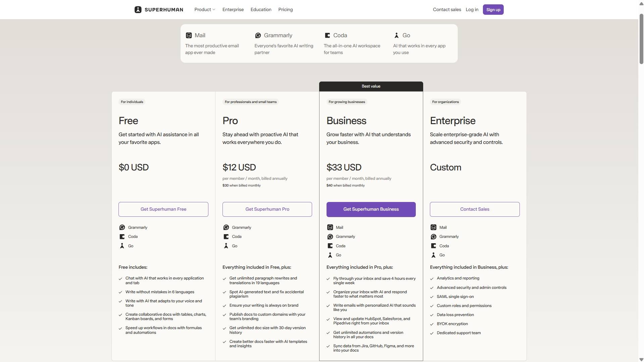The height and width of the screenshot is (362, 644).
Task: Click Contact sales in header
Action: (x=447, y=10)
